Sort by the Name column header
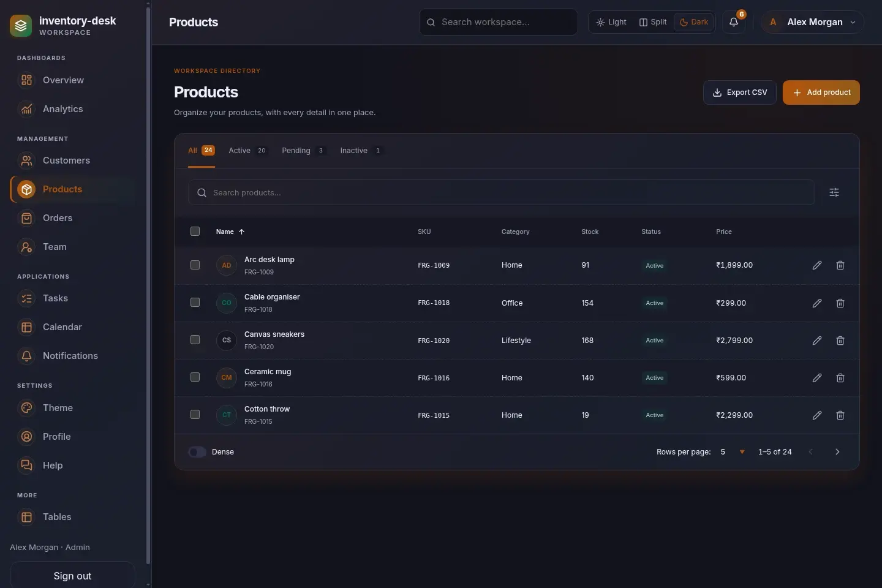The width and height of the screenshot is (882, 588). tap(230, 232)
